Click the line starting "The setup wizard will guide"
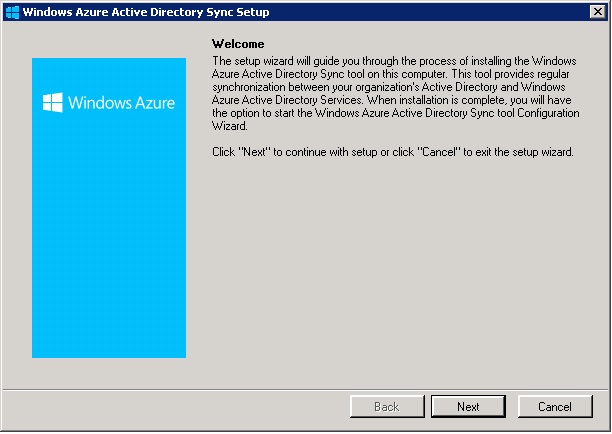Screen dimensions: 612x434 (x=394, y=61)
